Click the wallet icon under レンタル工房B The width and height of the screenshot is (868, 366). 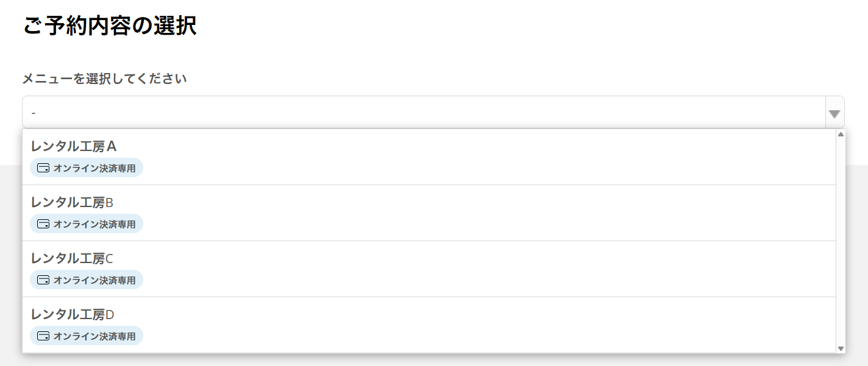coord(43,224)
